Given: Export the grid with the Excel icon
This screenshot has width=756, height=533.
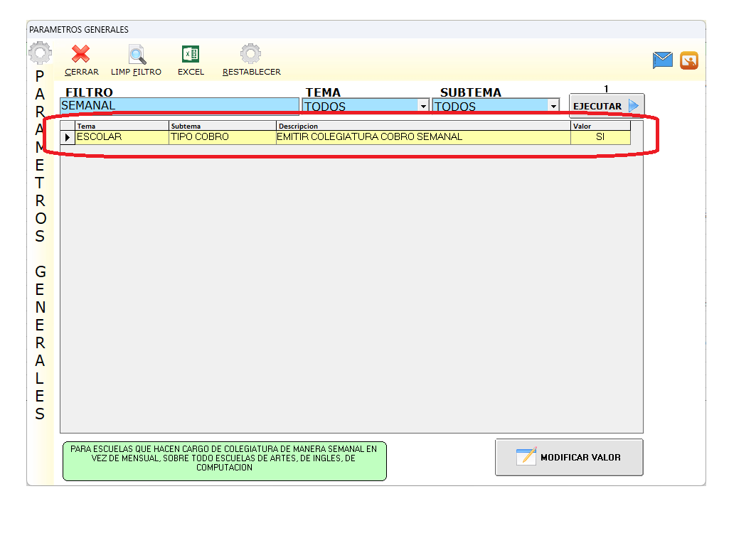Looking at the screenshot, I should pyautogui.click(x=191, y=55).
